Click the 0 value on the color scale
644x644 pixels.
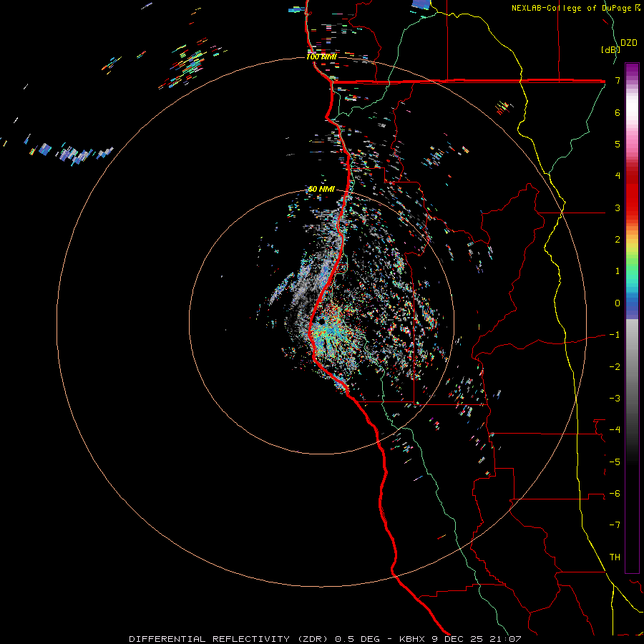(x=618, y=303)
